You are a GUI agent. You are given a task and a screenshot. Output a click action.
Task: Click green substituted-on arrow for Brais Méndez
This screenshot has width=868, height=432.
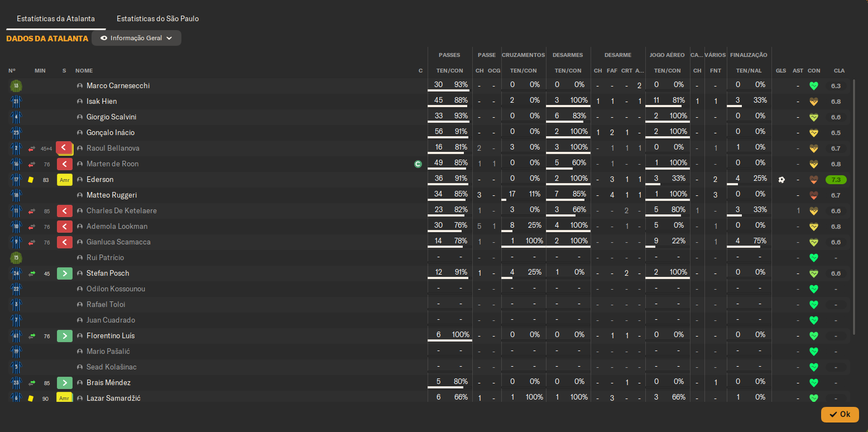[65, 383]
